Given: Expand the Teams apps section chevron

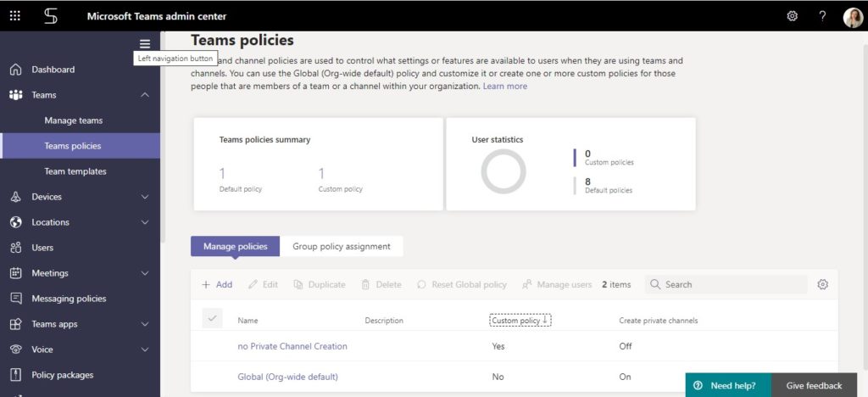Looking at the screenshot, I should [x=145, y=324].
